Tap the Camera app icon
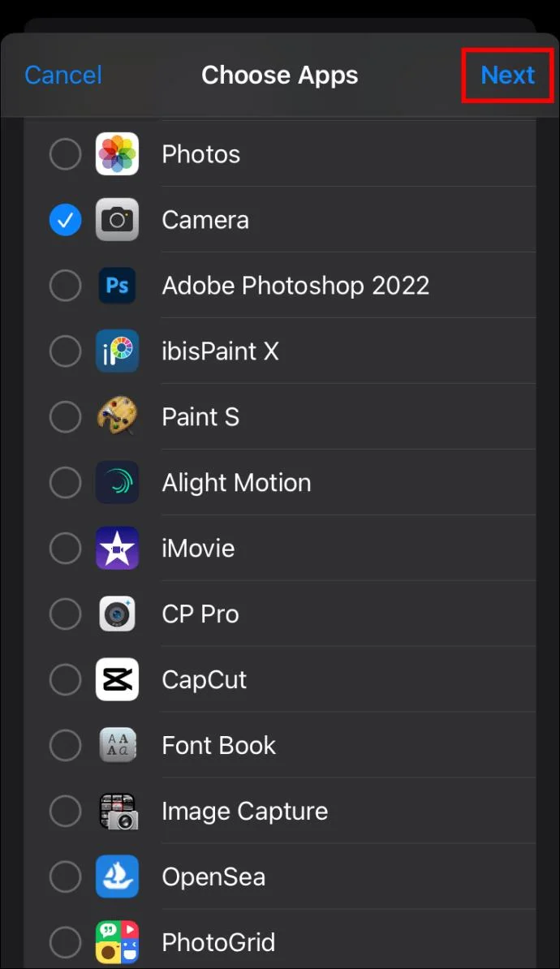 [x=117, y=220]
